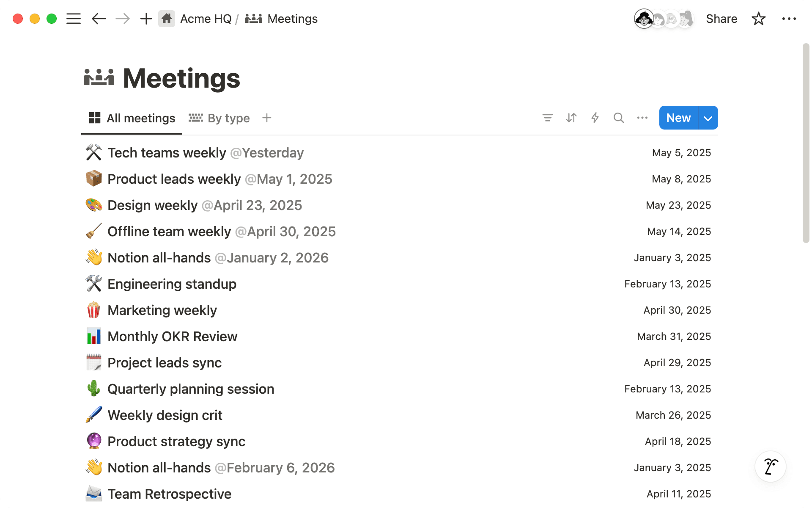The height and width of the screenshot is (508, 812).
Task: Click the automations lightning bolt icon
Action: (595, 118)
